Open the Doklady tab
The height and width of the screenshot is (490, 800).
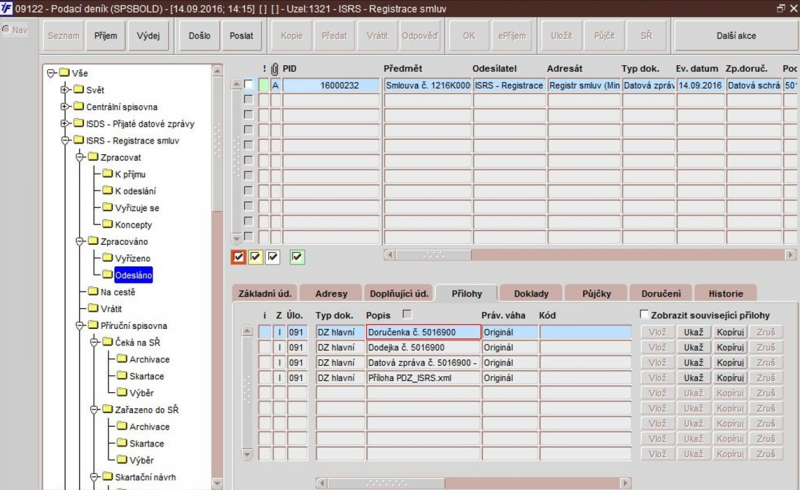(531, 293)
